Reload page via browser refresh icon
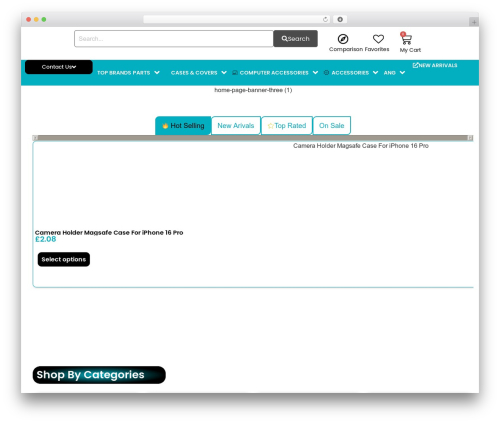Screen dimensions: 500x423 point(325,20)
